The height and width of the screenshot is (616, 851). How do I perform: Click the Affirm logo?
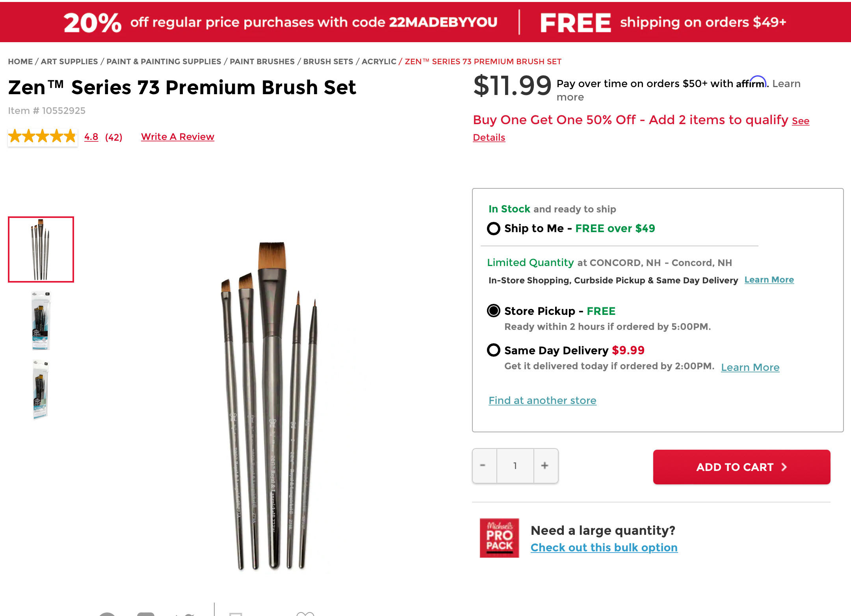[x=751, y=83]
